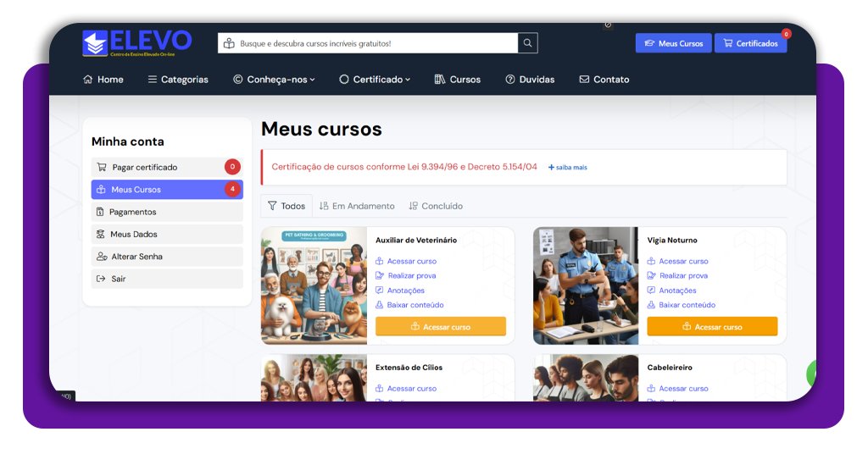
Task: Click the Sair logout icon
Action: pos(101,279)
